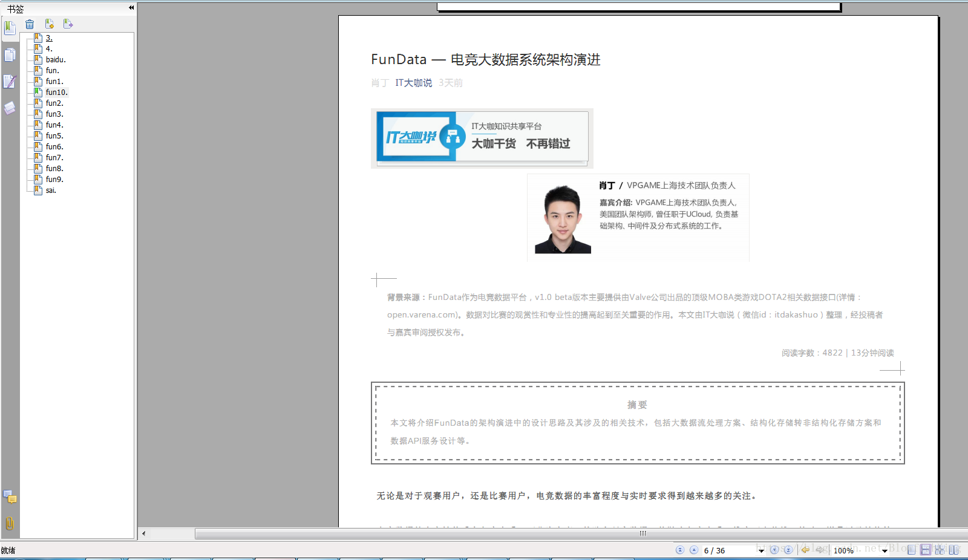Select the 'fun2.' bookmark
Screen dimensions: 968x560
point(54,103)
